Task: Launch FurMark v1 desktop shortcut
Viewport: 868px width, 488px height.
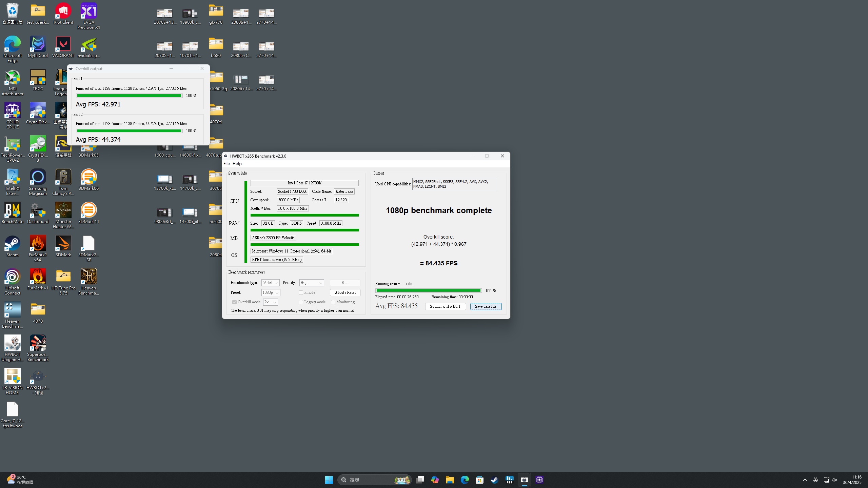Action: tap(38, 280)
